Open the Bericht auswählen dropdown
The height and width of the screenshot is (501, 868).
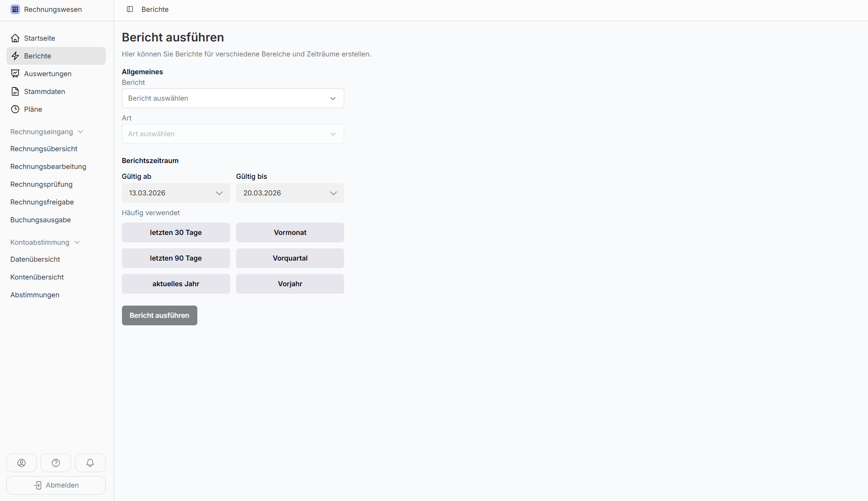point(232,98)
